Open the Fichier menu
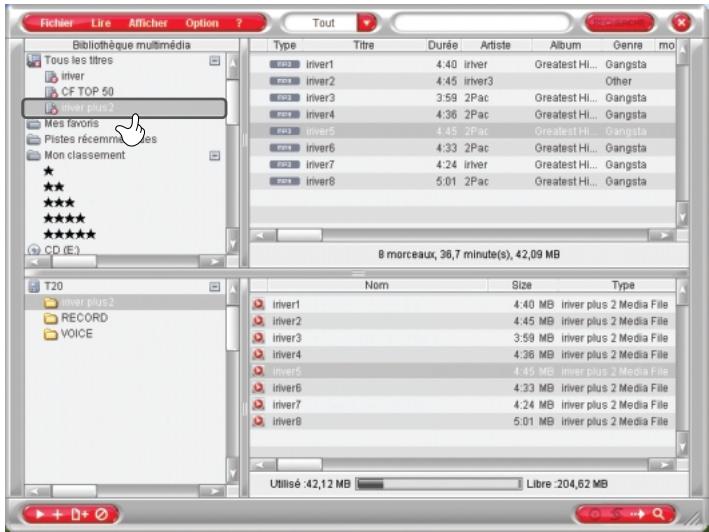 tap(57, 23)
